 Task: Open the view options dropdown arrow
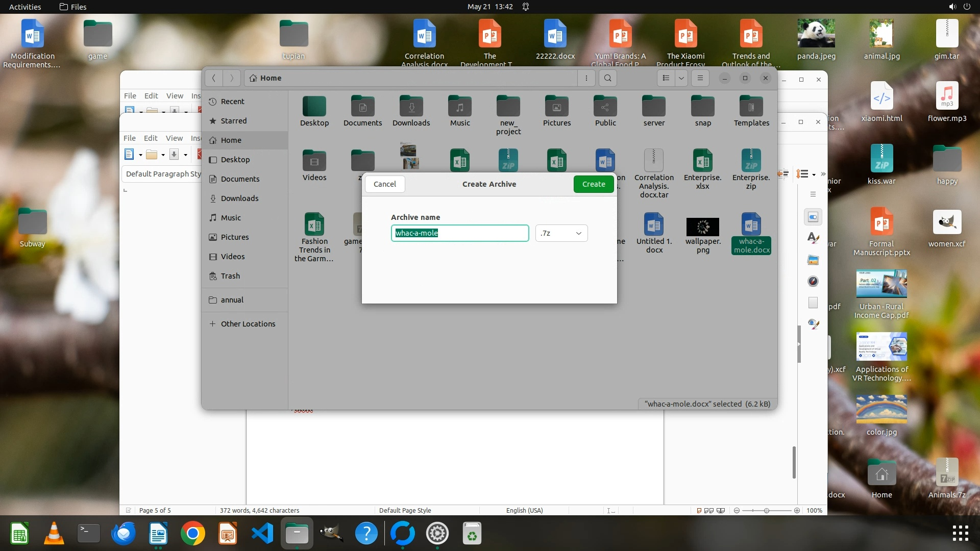pos(681,78)
